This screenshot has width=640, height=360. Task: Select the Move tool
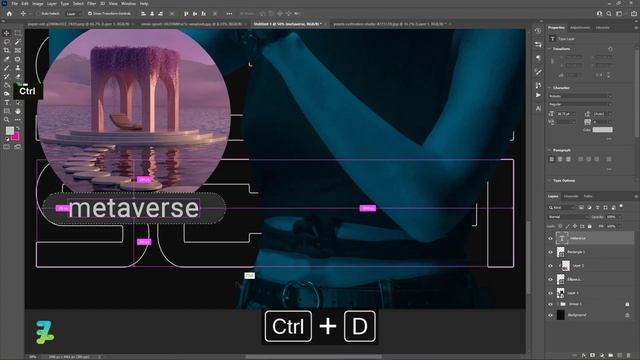[7, 33]
